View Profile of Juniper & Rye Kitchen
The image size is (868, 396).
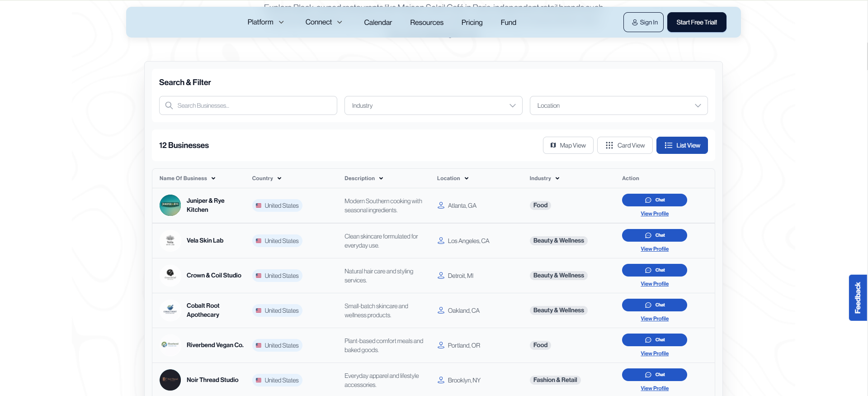pyautogui.click(x=654, y=214)
